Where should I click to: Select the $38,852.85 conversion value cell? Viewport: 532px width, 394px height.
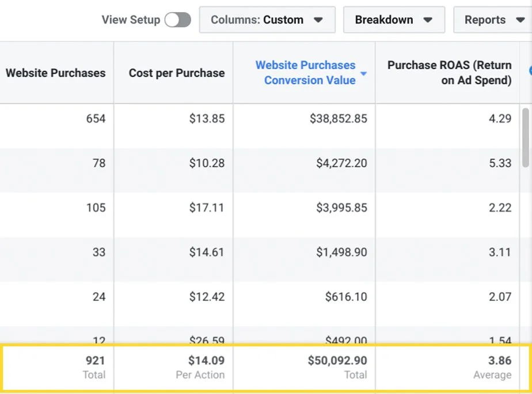[338, 118]
